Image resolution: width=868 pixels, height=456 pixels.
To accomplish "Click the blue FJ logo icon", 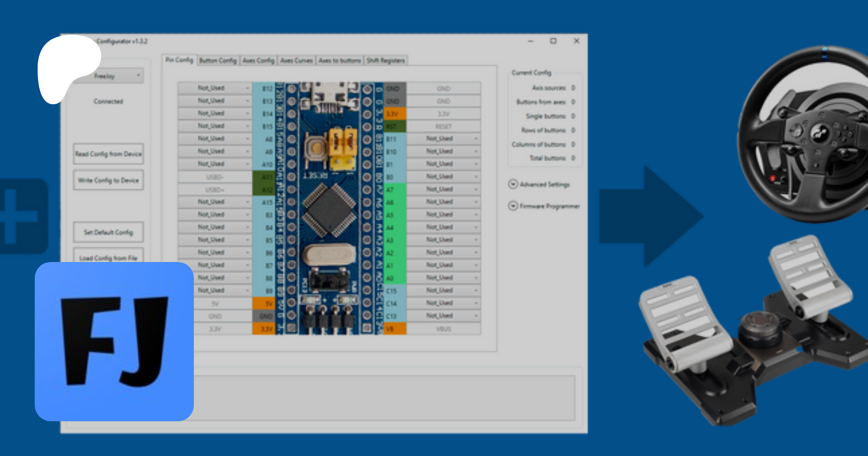I will click(x=114, y=342).
